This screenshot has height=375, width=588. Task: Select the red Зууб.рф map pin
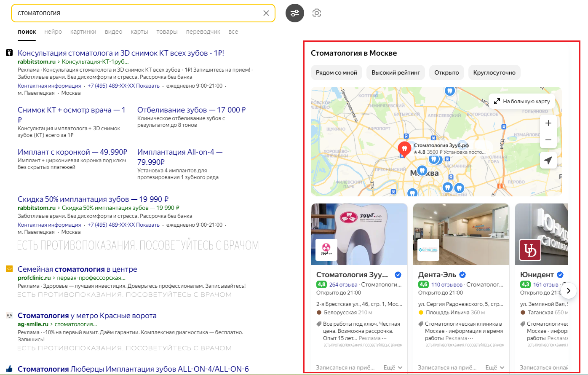[x=404, y=148]
